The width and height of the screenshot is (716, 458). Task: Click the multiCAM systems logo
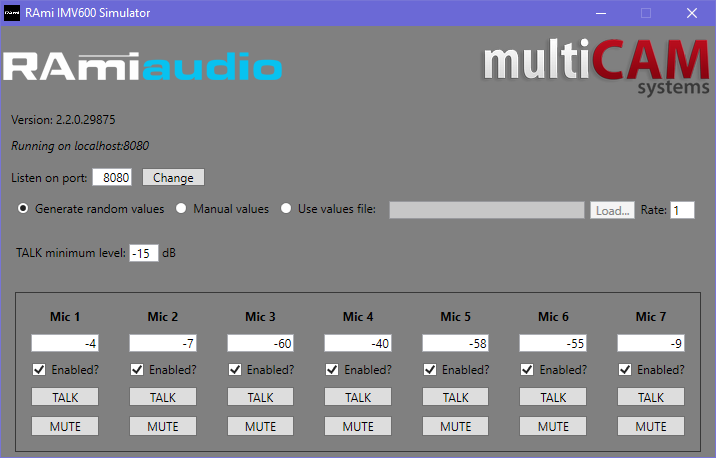click(x=596, y=66)
